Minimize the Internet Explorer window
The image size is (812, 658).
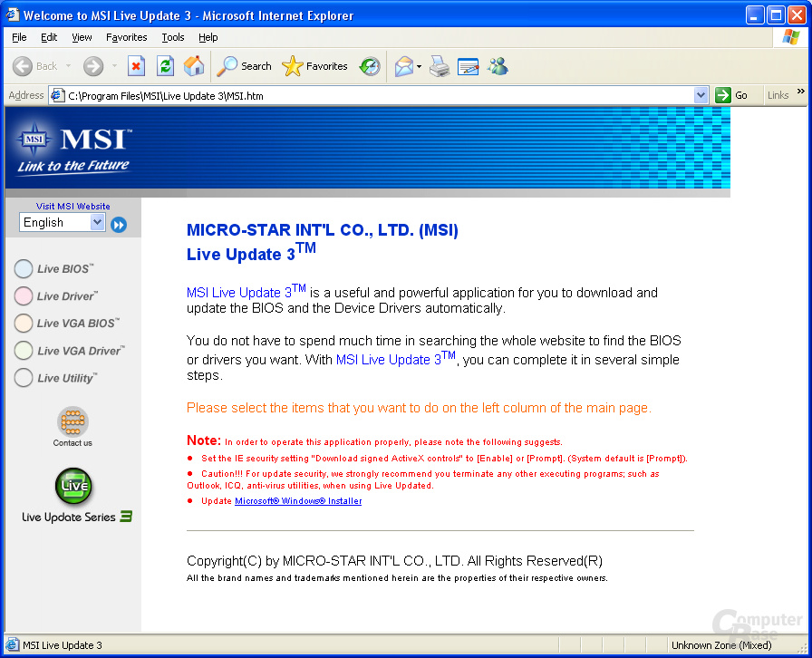(x=755, y=15)
